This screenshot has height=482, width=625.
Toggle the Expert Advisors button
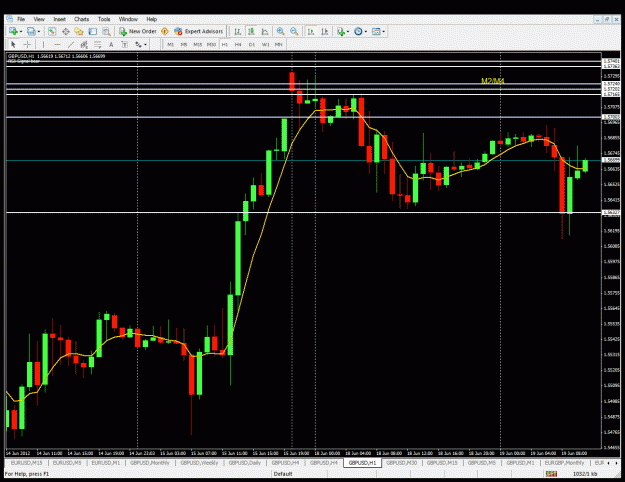pos(199,31)
